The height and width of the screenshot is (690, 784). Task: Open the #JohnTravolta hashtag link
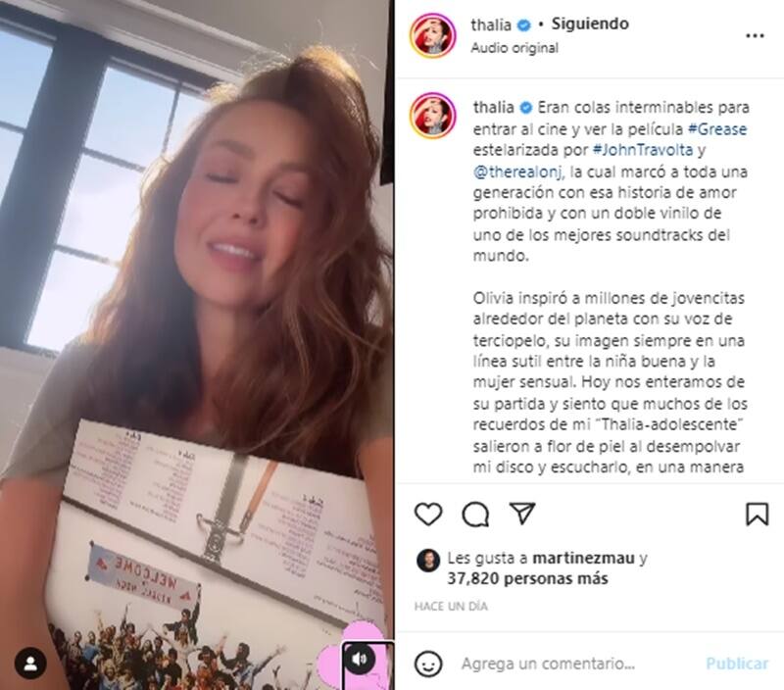[643, 150]
